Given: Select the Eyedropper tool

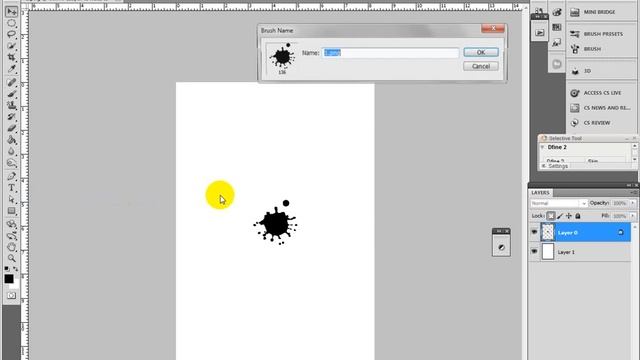Looking at the screenshot, I should pos(11,69).
